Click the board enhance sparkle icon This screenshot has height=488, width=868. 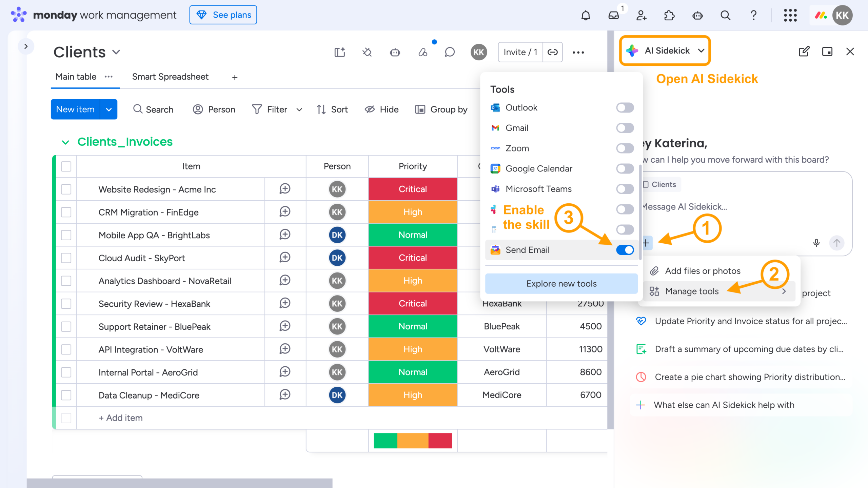coord(339,52)
